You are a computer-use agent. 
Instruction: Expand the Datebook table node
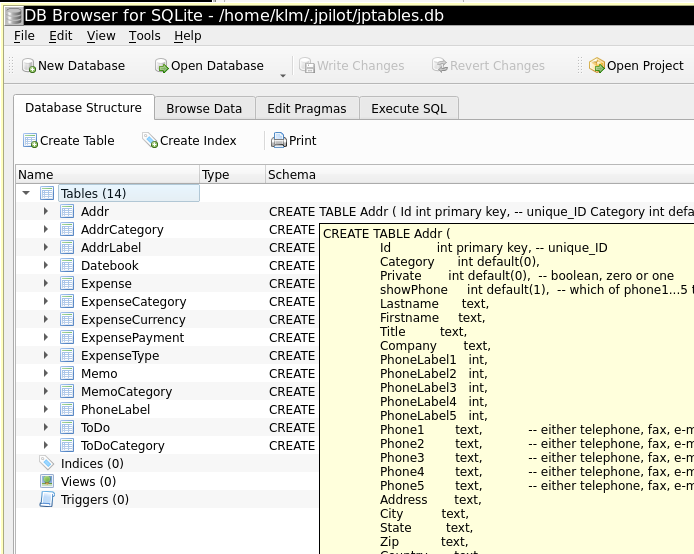pyautogui.click(x=46, y=265)
